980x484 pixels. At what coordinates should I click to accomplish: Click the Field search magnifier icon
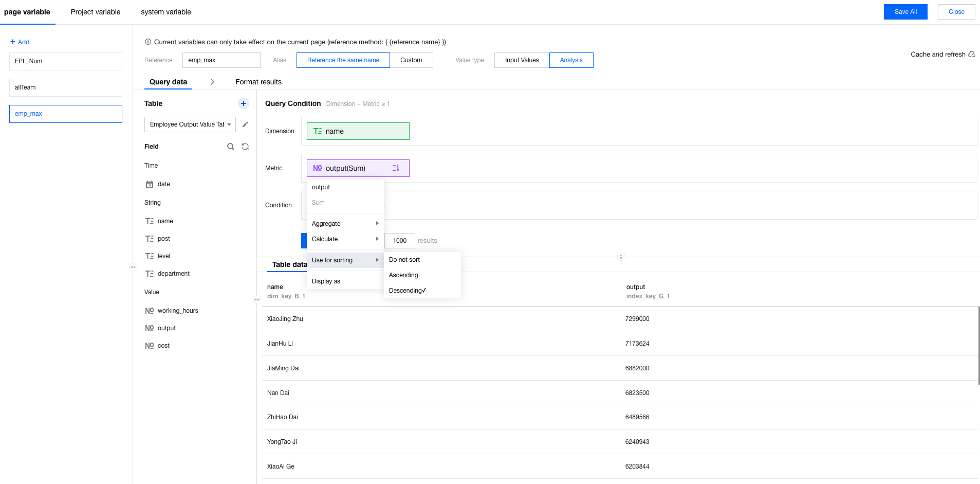(231, 147)
